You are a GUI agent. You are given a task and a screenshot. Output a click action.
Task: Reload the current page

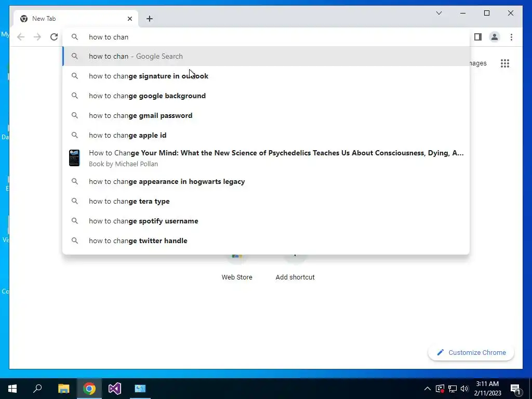(x=54, y=37)
